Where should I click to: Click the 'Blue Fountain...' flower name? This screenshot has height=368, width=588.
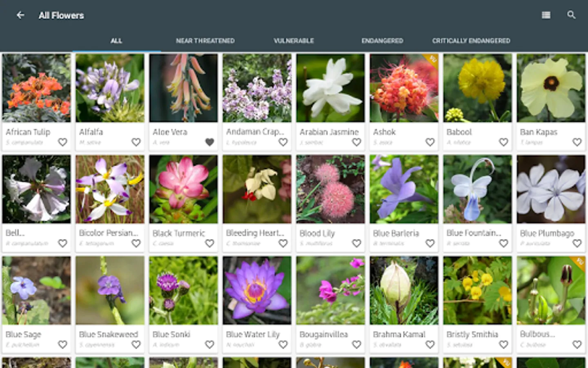point(474,233)
